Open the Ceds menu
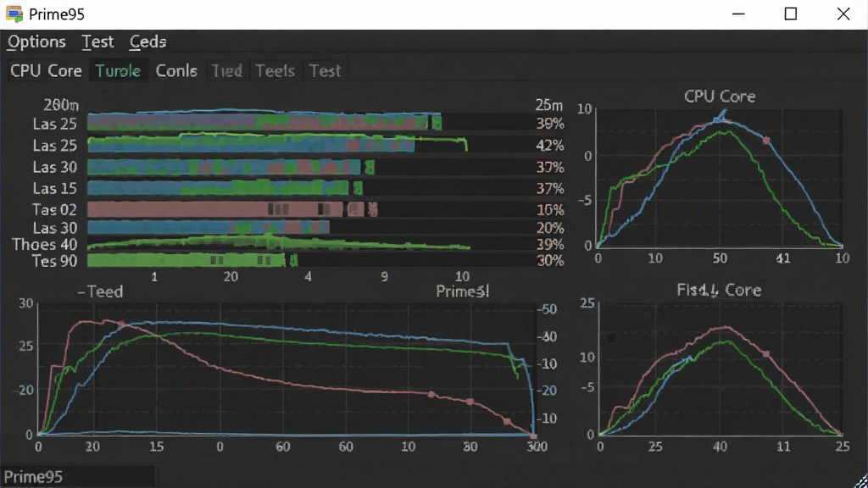This screenshot has width=868, height=488. (x=147, y=42)
